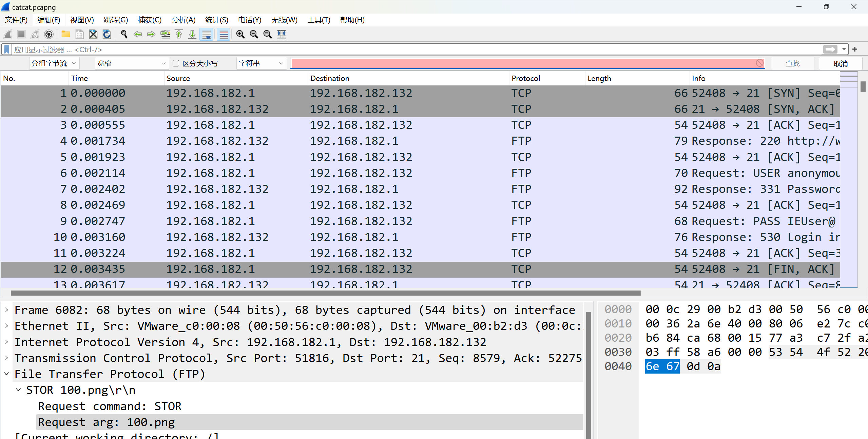
Task: Collapse the File Transfer Protocol tree node
Action: click(6, 374)
